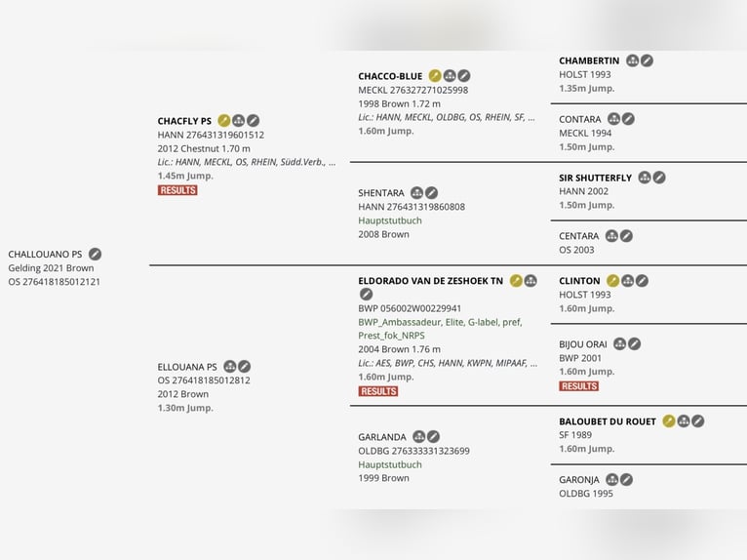
Task: Open the pedigree tree icon next to Garlanda
Action: pos(419,437)
